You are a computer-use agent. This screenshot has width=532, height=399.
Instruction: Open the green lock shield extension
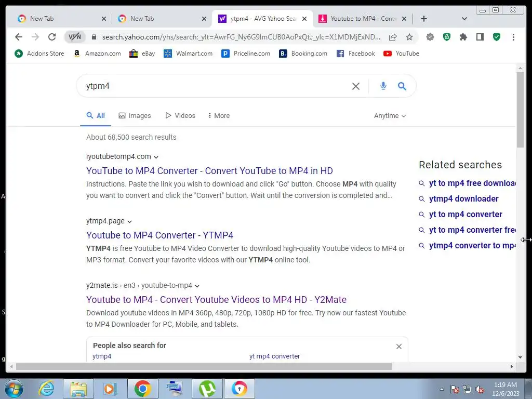pos(447,37)
